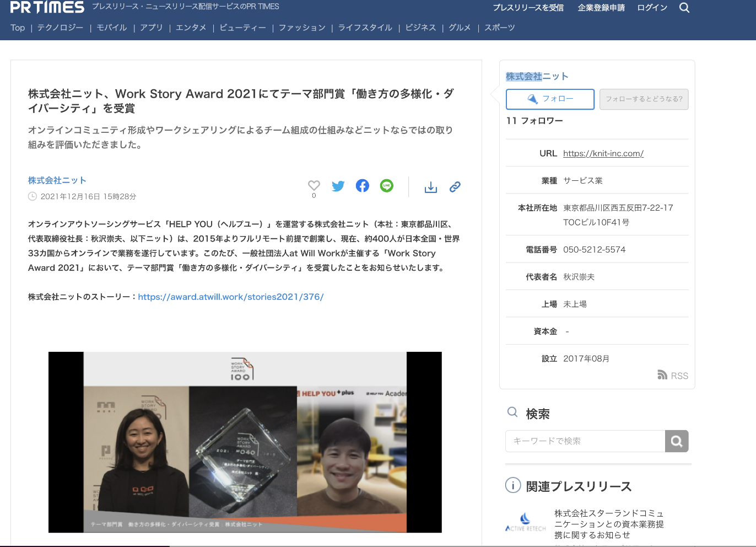The width and height of the screenshot is (756, 547).
Task: Follow 株式会社ニット with フォロー button
Action: pyautogui.click(x=550, y=99)
